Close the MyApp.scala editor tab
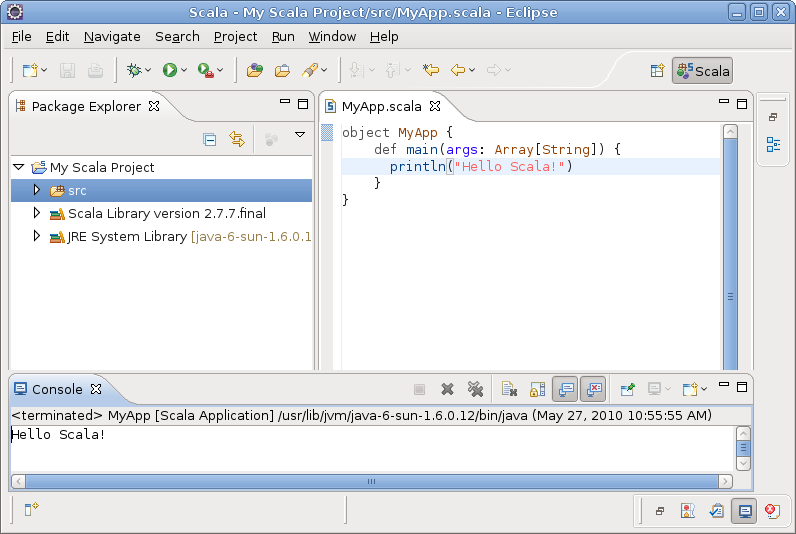This screenshot has width=796, height=534. click(x=435, y=106)
